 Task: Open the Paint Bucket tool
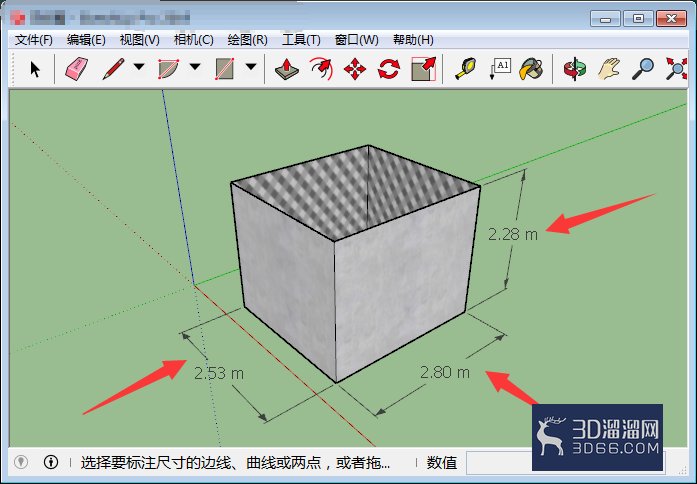pyautogui.click(x=531, y=69)
